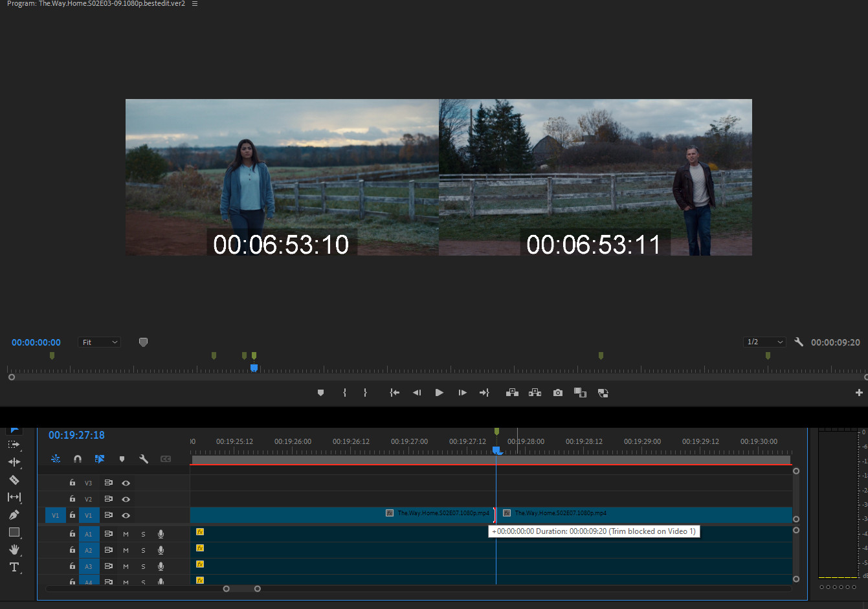Click fx badge on A1 audio clip
868x609 pixels.
pyautogui.click(x=200, y=532)
